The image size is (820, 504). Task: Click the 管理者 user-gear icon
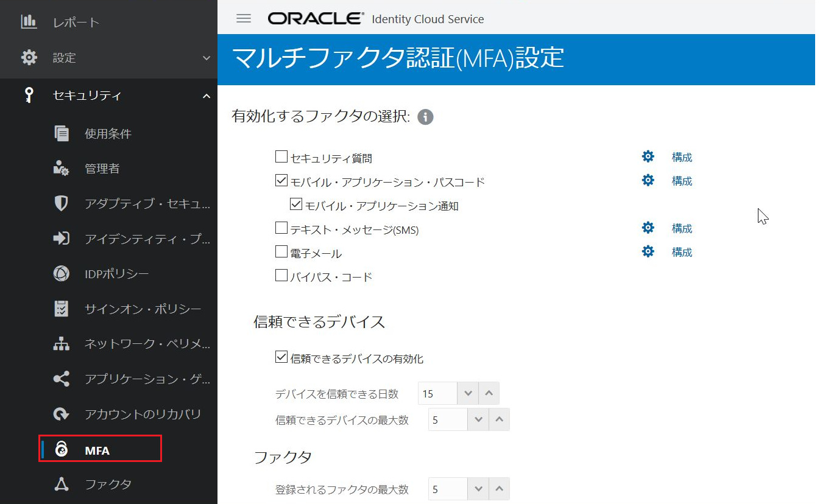click(x=62, y=169)
